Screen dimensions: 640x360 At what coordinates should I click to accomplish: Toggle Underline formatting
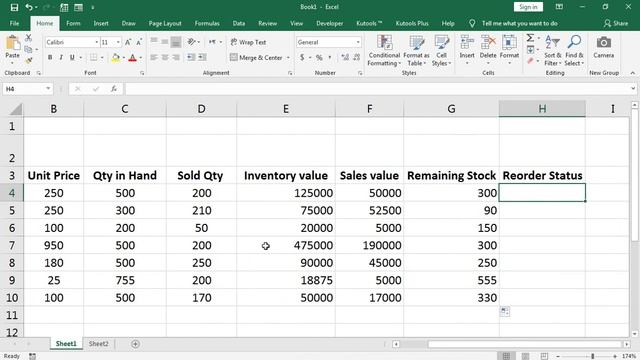click(x=72, y=58)
